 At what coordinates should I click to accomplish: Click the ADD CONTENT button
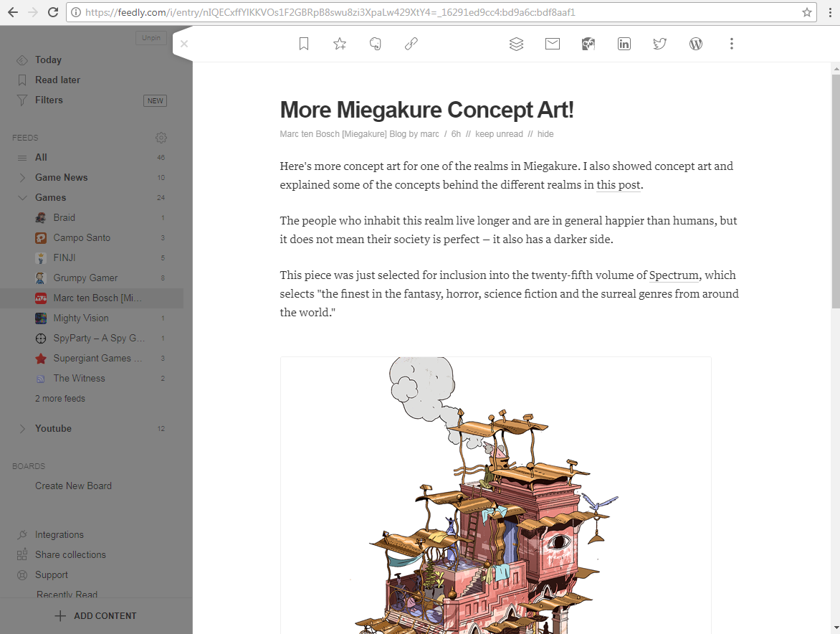pos(97,616)
